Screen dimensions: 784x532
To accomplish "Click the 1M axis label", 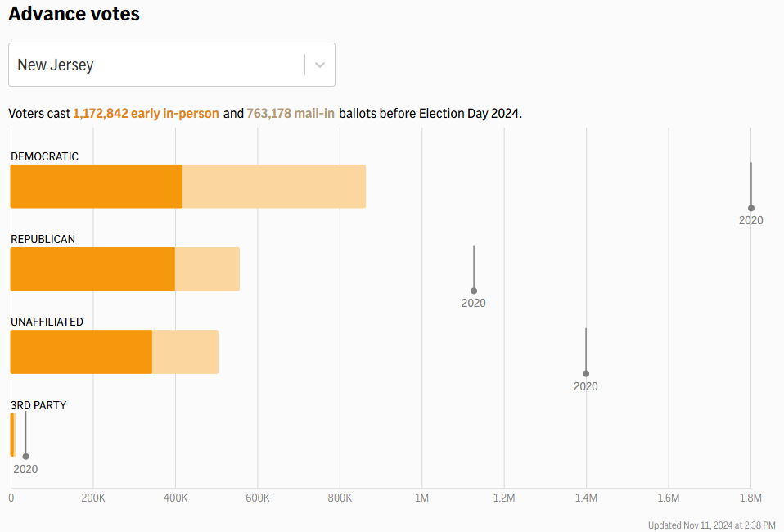I will click(x=421, y=498).
